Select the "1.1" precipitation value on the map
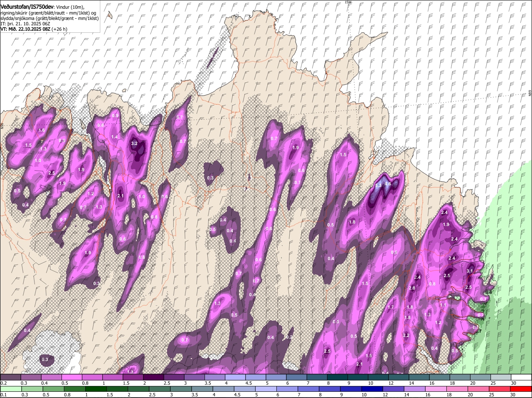The height and width of the screenshot is (398, 532). coord(443,305)
